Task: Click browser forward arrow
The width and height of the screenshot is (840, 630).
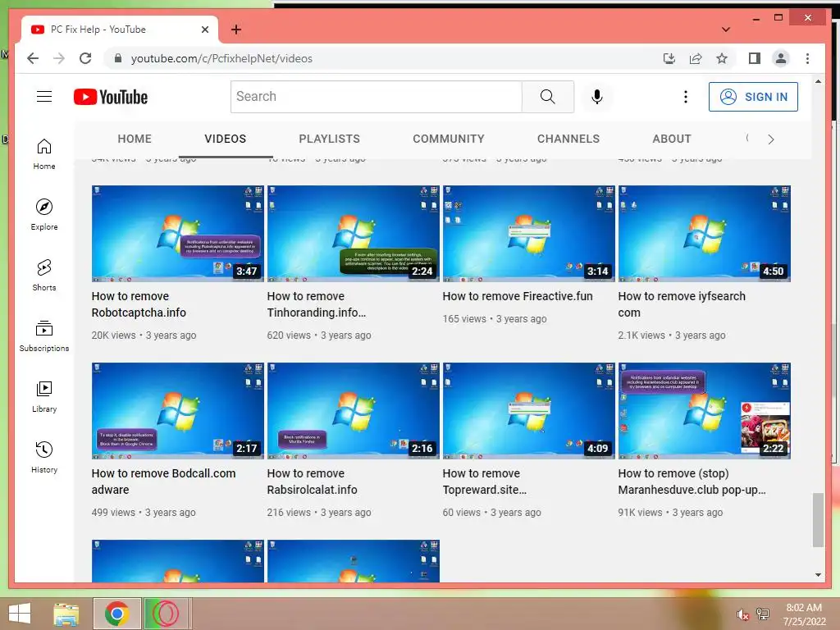Action: [59, 58]
